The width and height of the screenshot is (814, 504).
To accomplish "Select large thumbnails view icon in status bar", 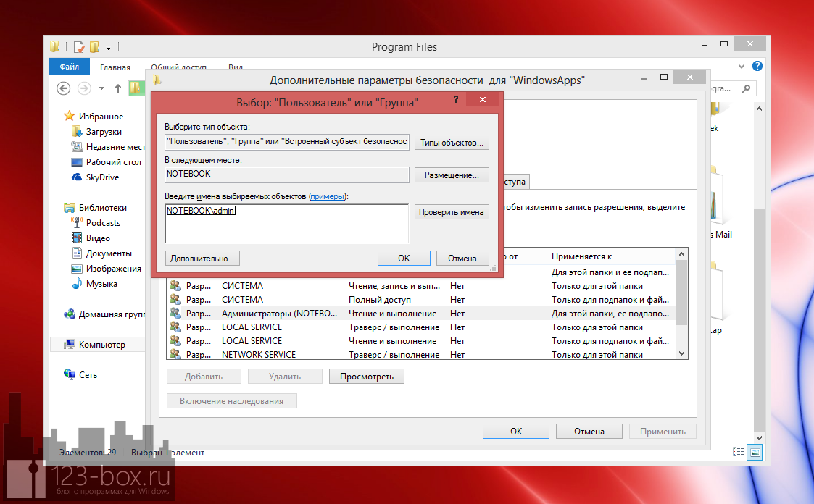I will coord(755,452).
